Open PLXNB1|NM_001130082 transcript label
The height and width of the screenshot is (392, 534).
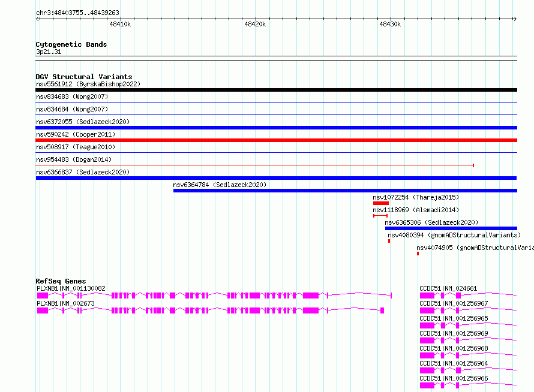(x=71, y=288)
